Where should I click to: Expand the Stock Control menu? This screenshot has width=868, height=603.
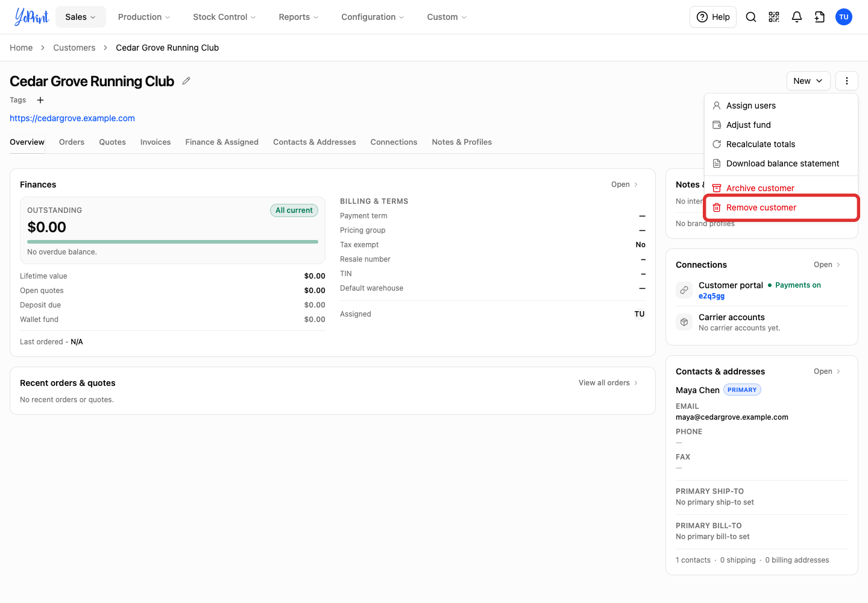click(224, 17)
